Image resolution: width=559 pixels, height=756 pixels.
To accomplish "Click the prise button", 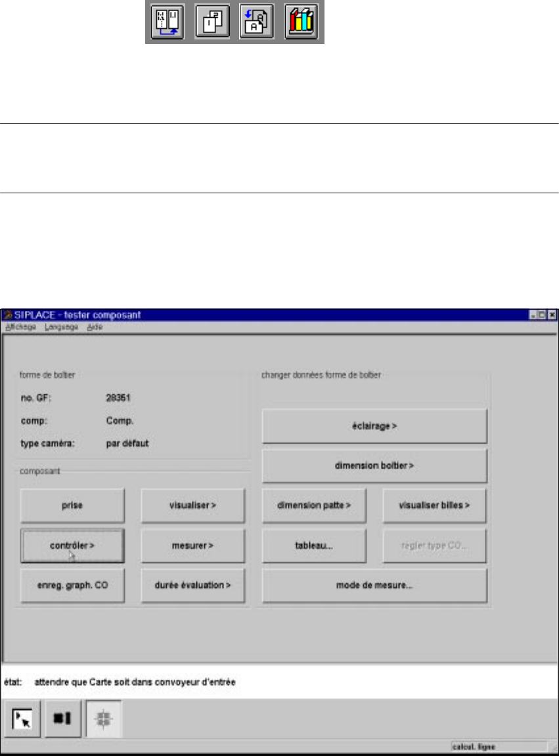I will pos(72,506).
